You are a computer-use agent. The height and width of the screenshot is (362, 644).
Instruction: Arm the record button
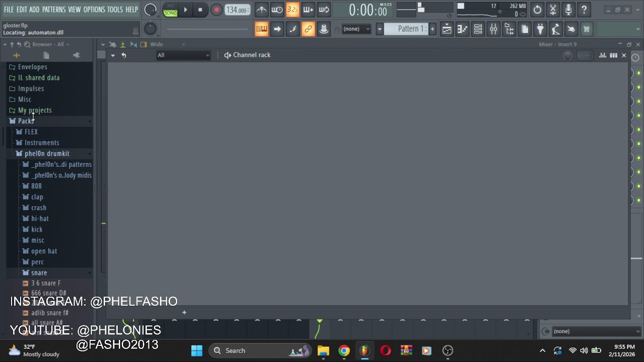pyautogui.click(x=216, y=10)
